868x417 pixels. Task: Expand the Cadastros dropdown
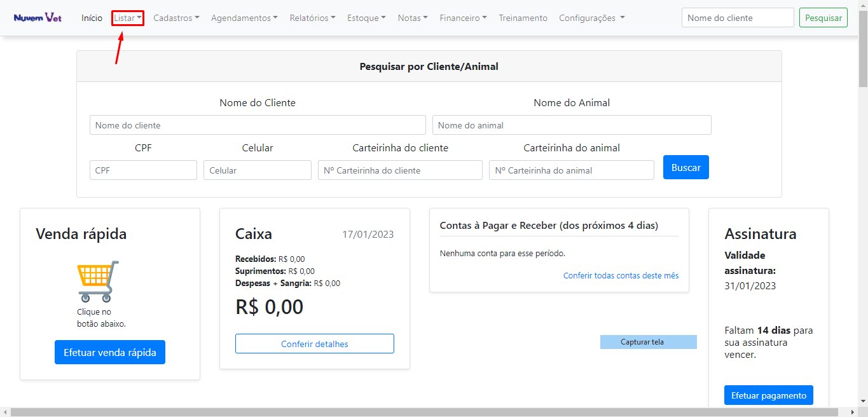[176, 18]
